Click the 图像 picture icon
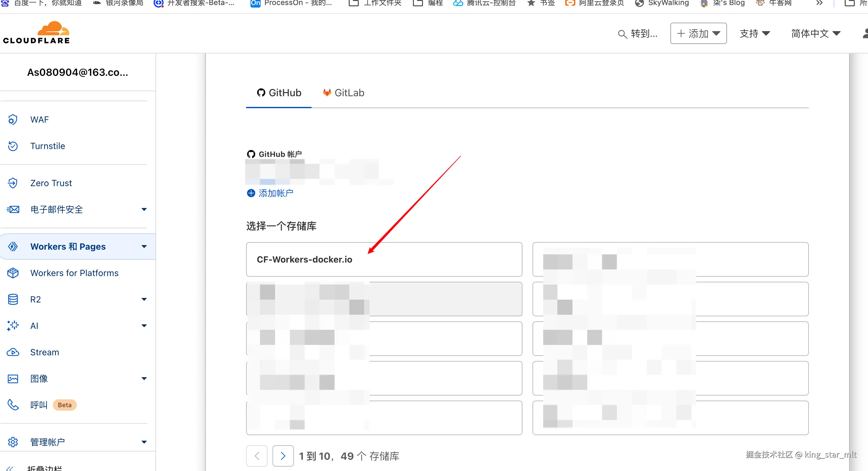 13,379
